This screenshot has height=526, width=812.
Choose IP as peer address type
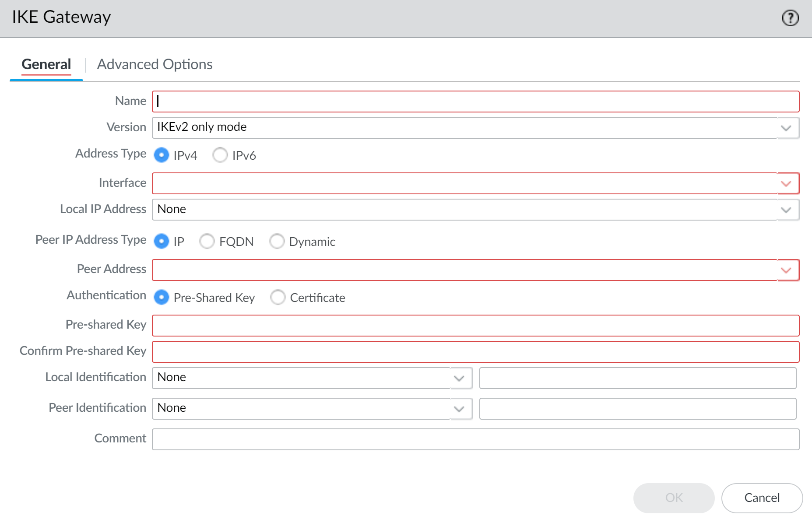[162, 241]
